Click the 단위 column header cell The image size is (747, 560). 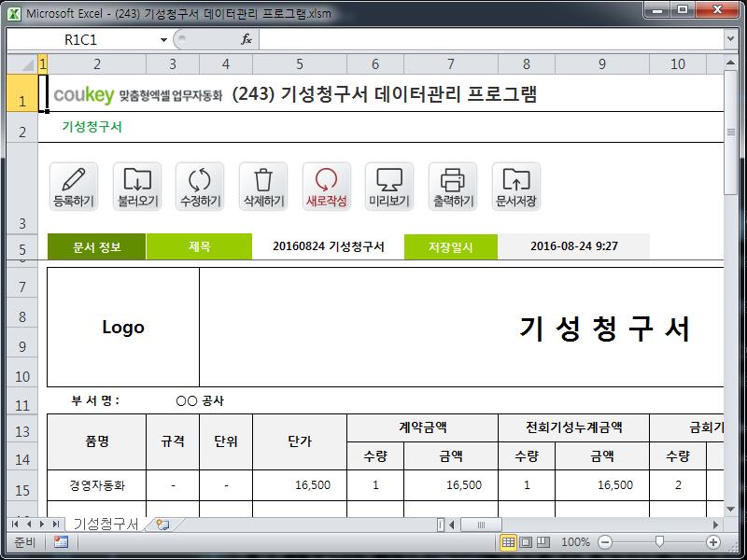(226, 441)
